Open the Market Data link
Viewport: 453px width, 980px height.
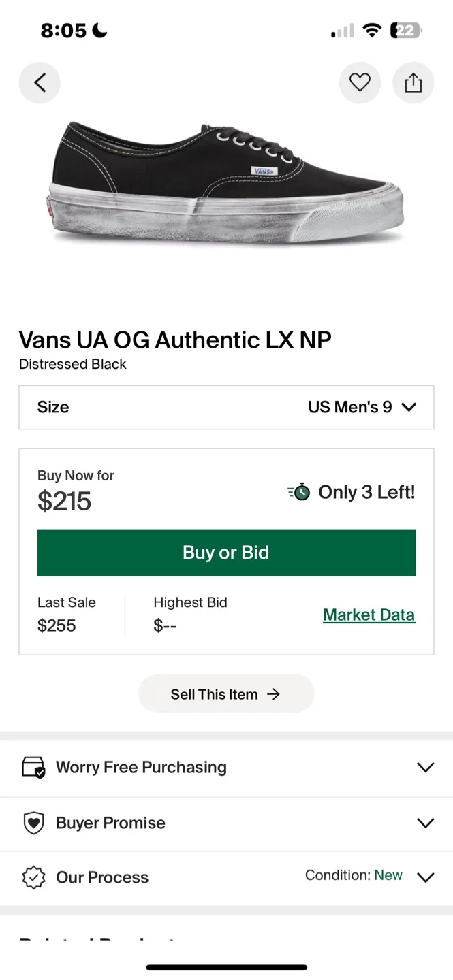tap(369, 615)
